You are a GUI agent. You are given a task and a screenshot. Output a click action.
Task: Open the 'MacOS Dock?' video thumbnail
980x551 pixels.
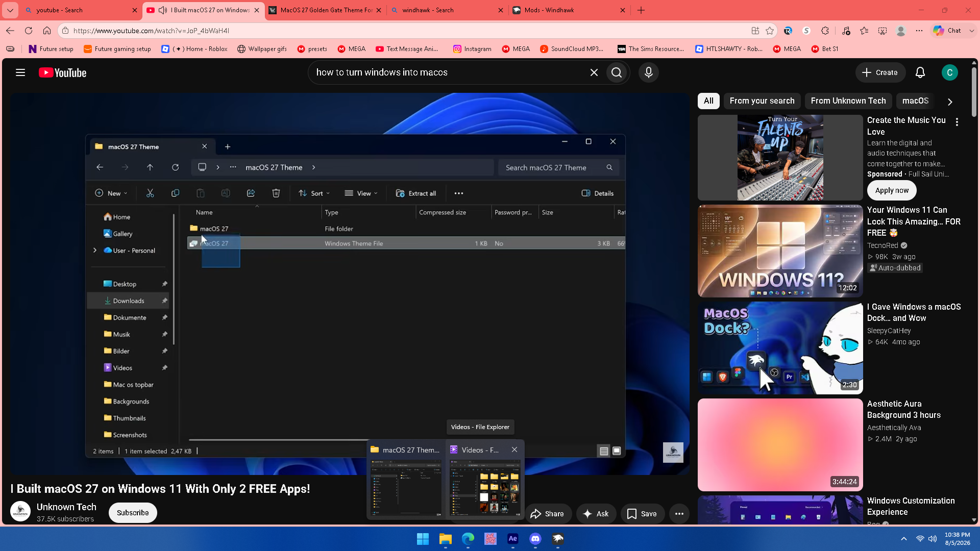pyautogui.click(x=780, y=348)
